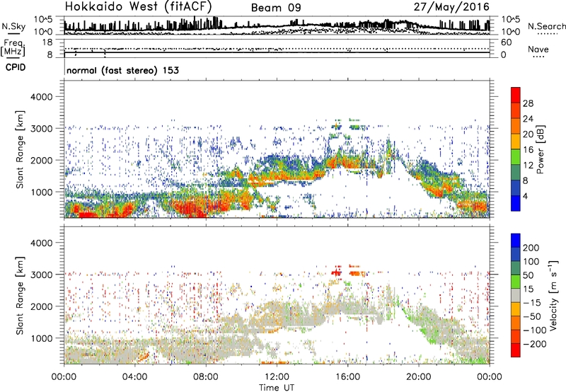Click the "24" power colorbar label
The image size is (566, 392).
[528, 119]
